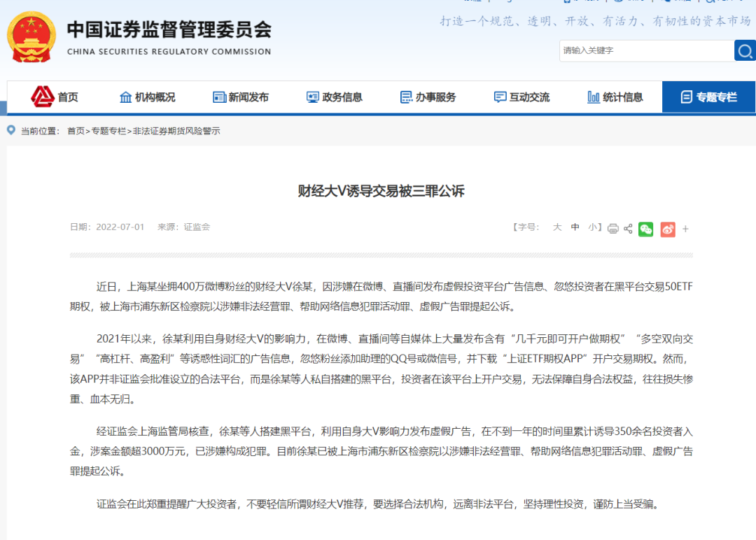Viewport: 756px width, 540px height.
Task: Set font size to large (大)
Action: [557, 227]
